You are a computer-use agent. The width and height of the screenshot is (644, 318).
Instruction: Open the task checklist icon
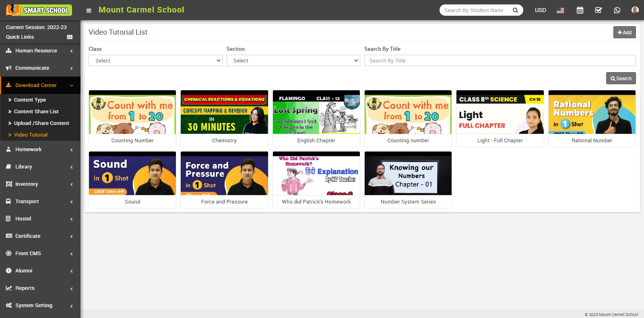599,10
